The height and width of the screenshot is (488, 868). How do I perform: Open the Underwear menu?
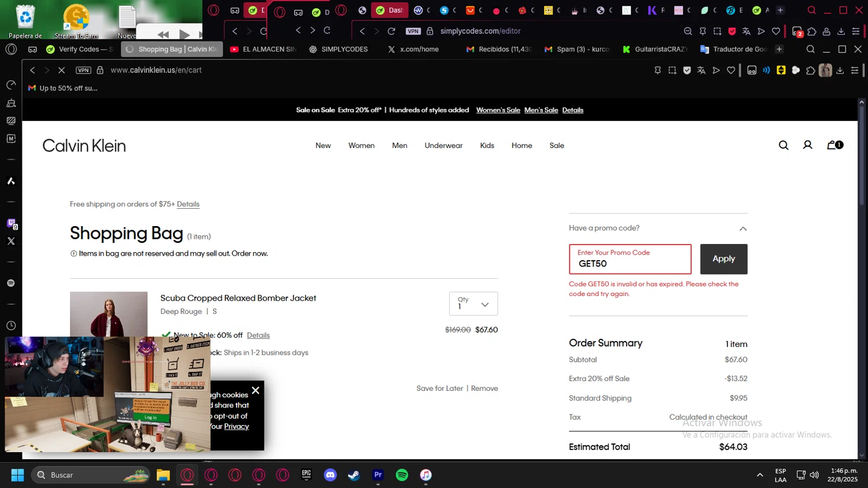444,146
